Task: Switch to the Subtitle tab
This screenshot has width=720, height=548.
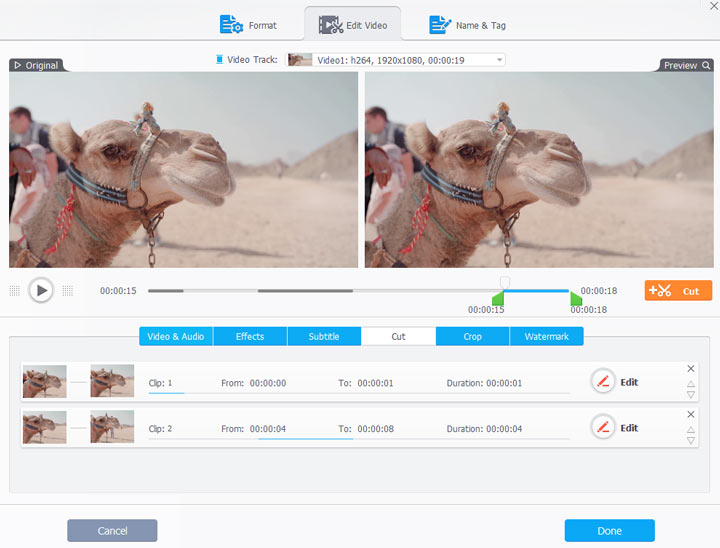Action: click(324, 336)
